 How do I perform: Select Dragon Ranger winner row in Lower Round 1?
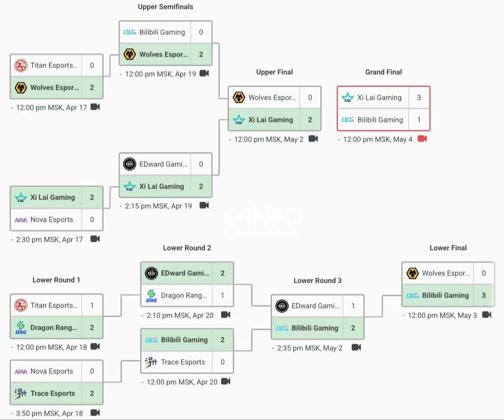[x=57, y=327]
